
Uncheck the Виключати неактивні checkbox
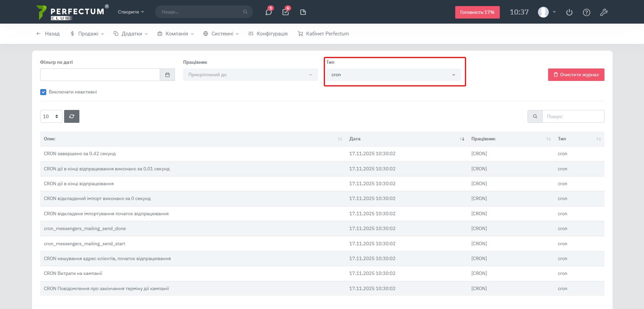43,92
